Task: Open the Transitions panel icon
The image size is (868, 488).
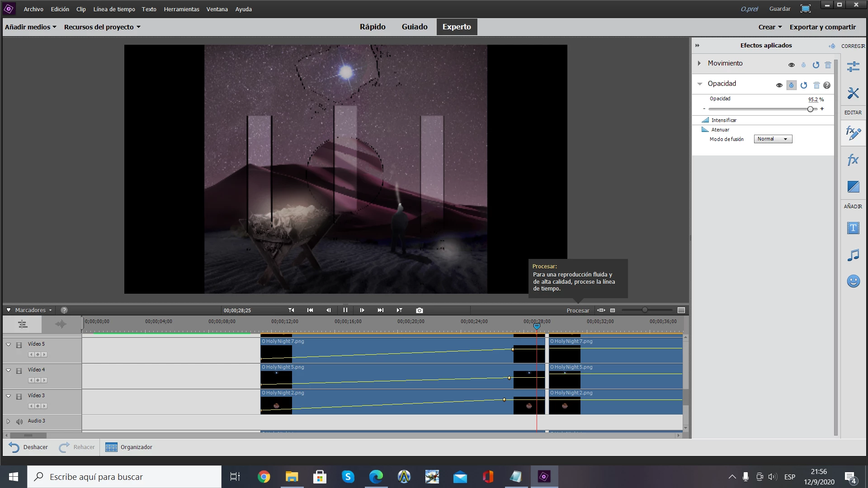Action: click(853, 187)
